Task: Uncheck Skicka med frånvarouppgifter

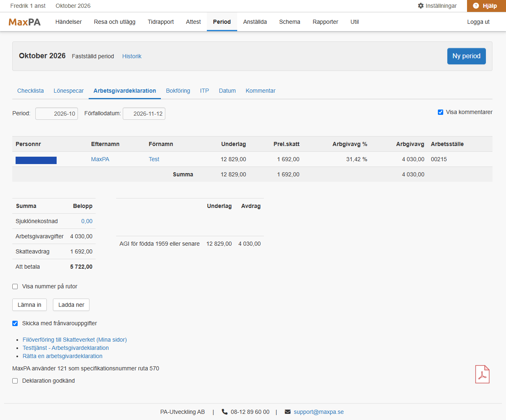Action: (x=15, y=324)
